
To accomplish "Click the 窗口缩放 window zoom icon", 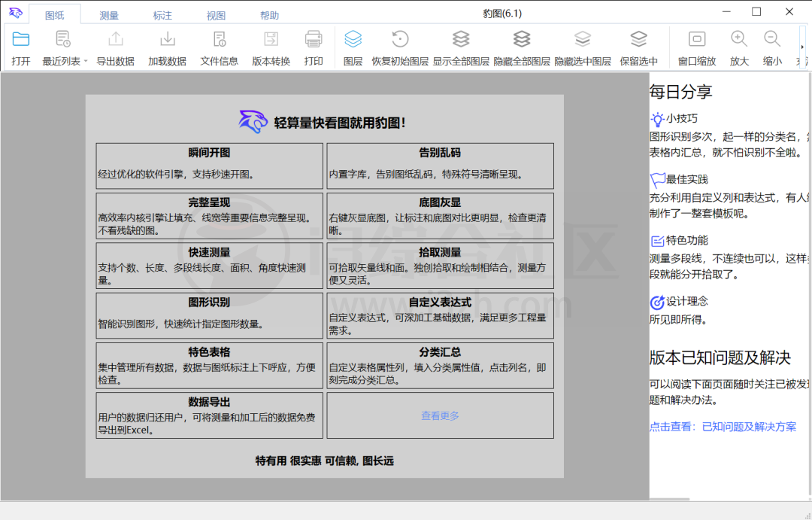I will pos(696,39).
